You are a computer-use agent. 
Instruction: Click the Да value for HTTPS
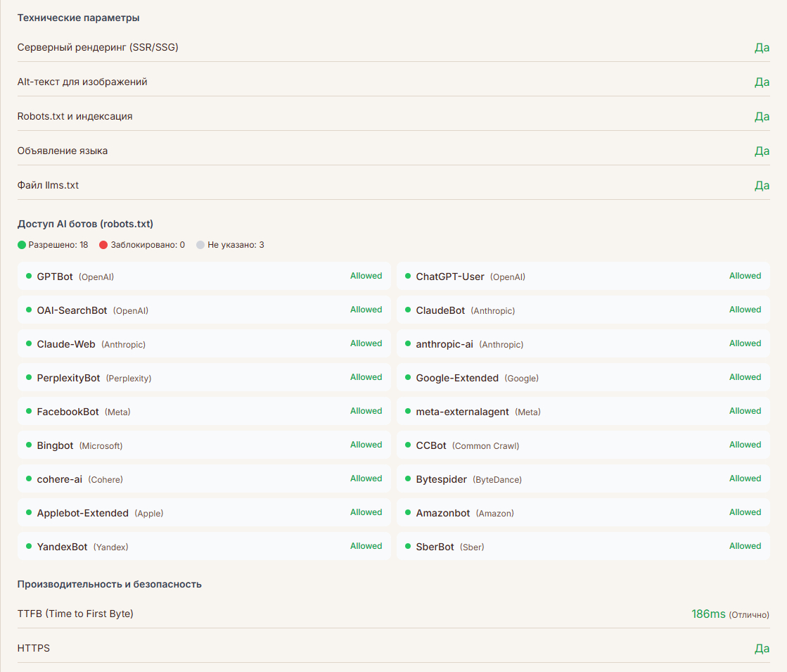[x=762, y=648]
